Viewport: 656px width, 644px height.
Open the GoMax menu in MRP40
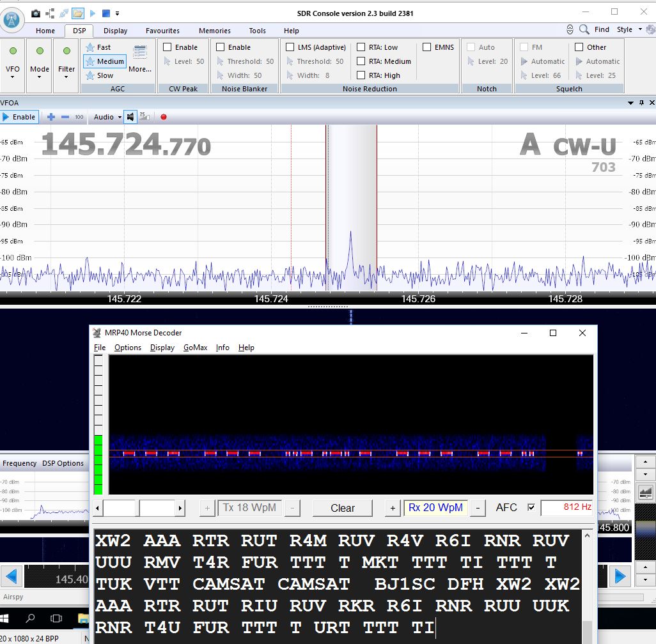click(196, 348)
